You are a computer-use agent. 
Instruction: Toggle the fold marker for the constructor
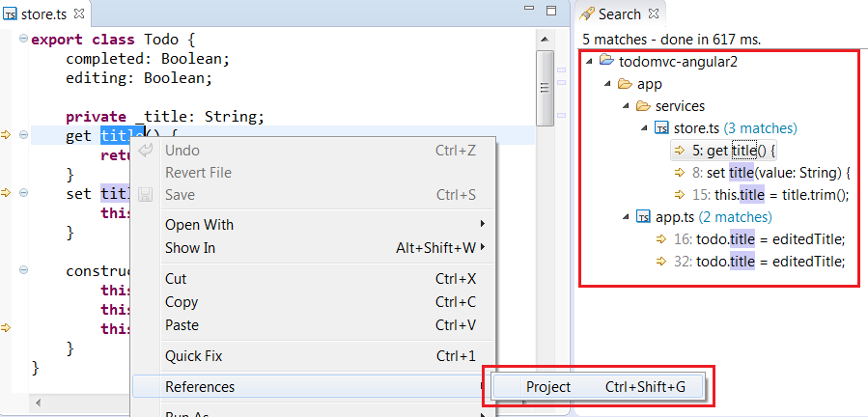[23, 271]
